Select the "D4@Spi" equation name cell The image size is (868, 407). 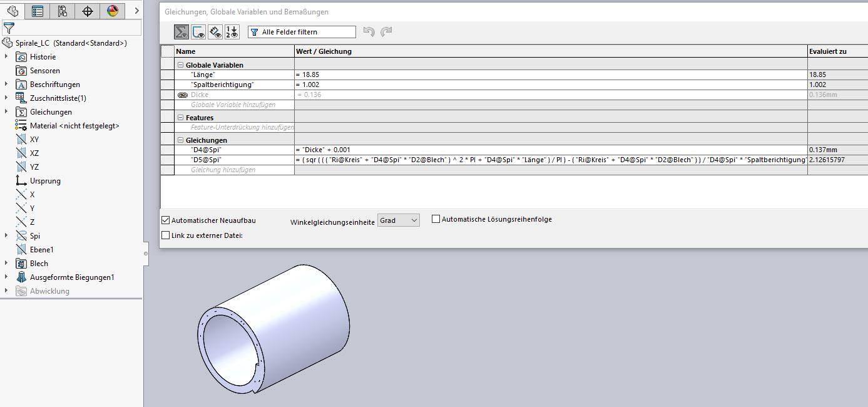point(235,150)
